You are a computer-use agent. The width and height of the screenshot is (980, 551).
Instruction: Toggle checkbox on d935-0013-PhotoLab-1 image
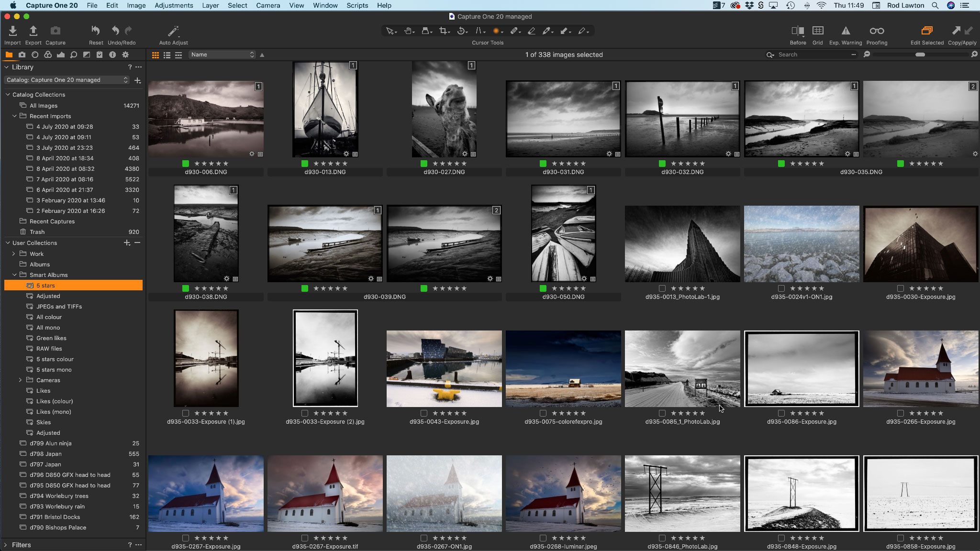click(662, 288)
